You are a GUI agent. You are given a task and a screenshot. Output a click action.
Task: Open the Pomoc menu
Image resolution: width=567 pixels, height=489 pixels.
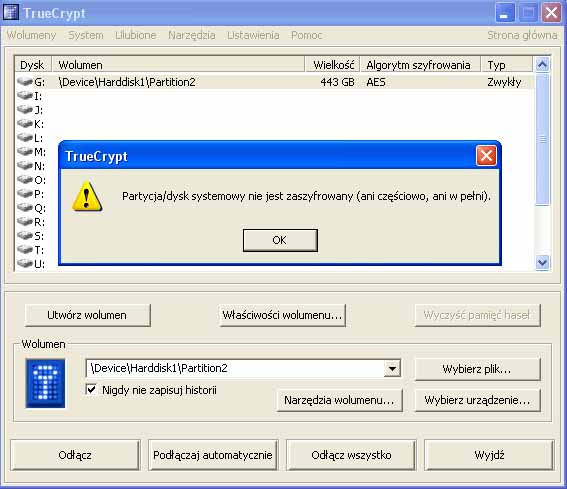point(307,35)
